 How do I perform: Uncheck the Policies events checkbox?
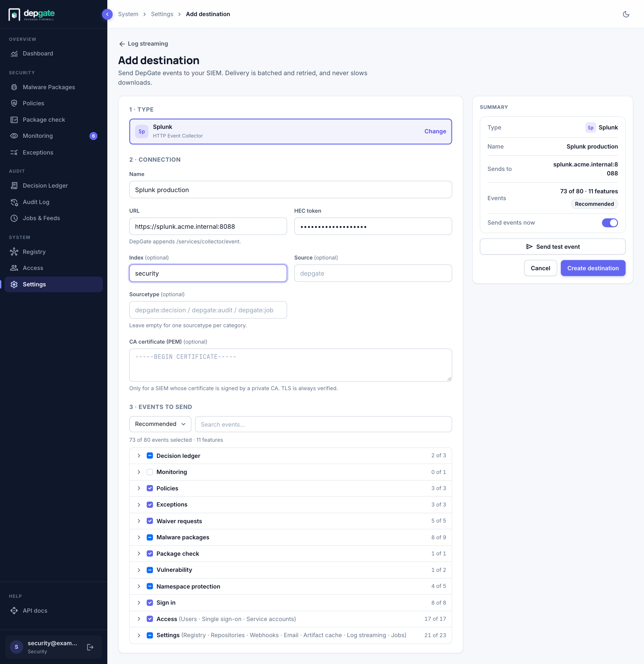click(150, 488)
